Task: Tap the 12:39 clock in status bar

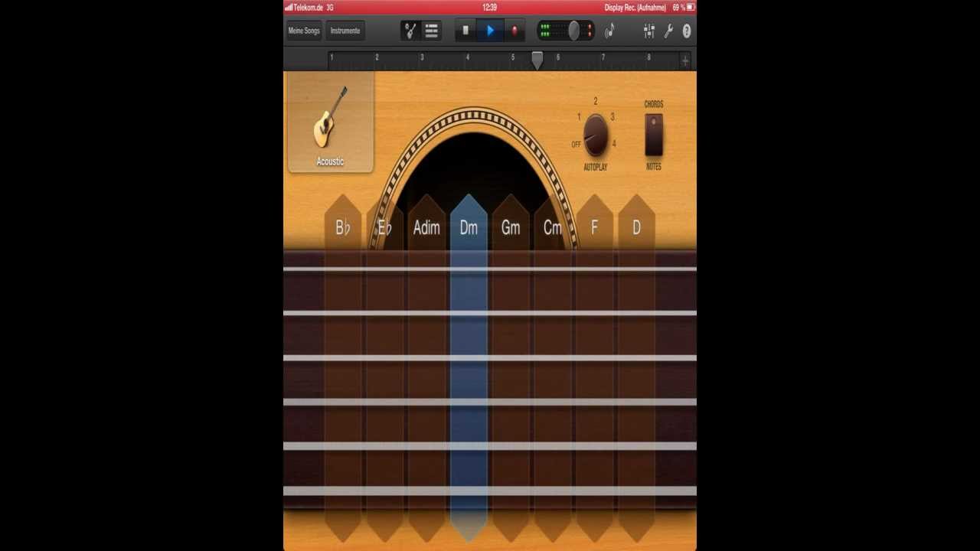Action: coord(490,7)
